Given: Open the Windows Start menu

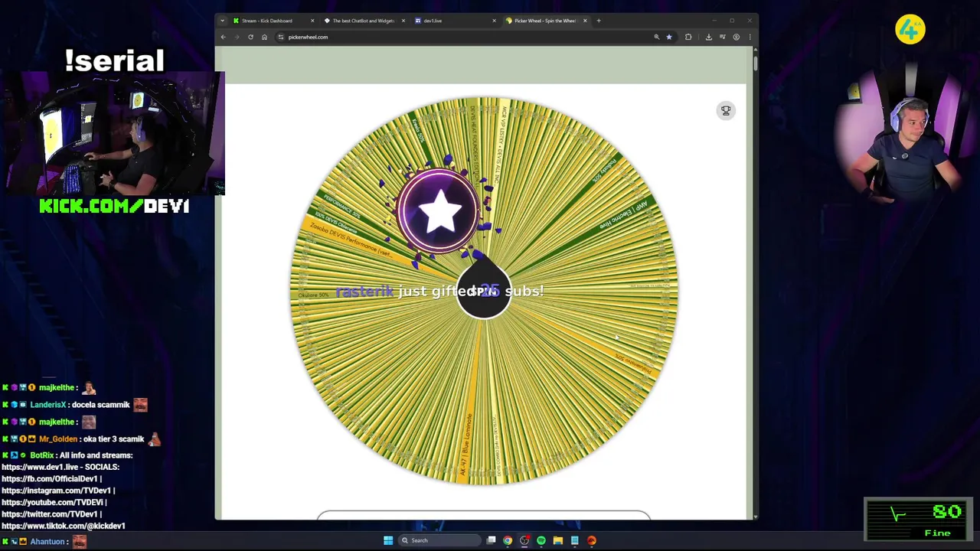Looking at the screenshot, I should [x=388, y=540].
